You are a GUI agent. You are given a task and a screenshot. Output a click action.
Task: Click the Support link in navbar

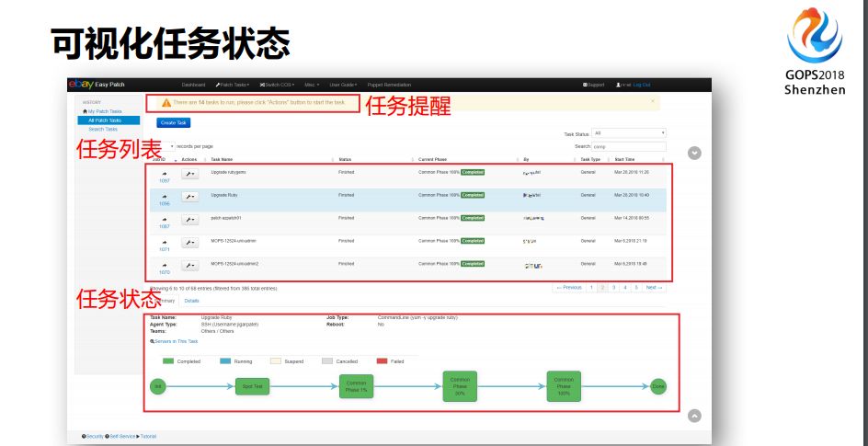[x=594, y=85]
